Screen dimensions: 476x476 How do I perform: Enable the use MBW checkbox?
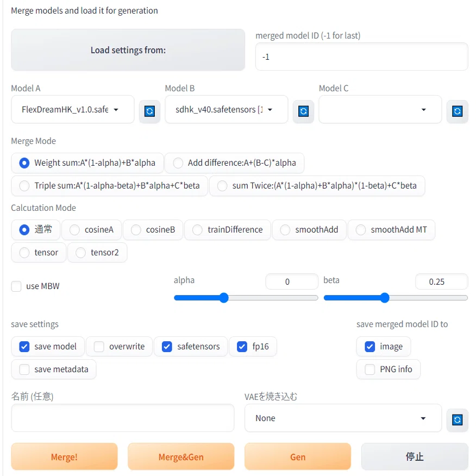click(x=16, y=286)
